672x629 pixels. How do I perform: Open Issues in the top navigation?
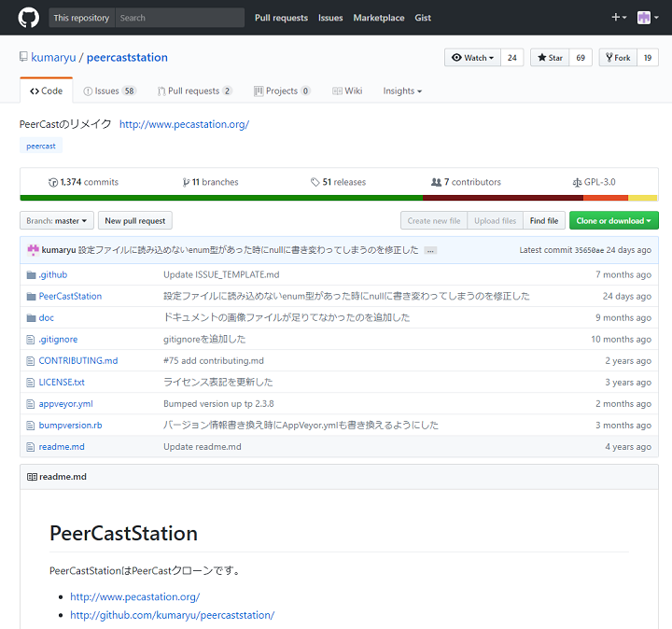(x=330, y=18)
